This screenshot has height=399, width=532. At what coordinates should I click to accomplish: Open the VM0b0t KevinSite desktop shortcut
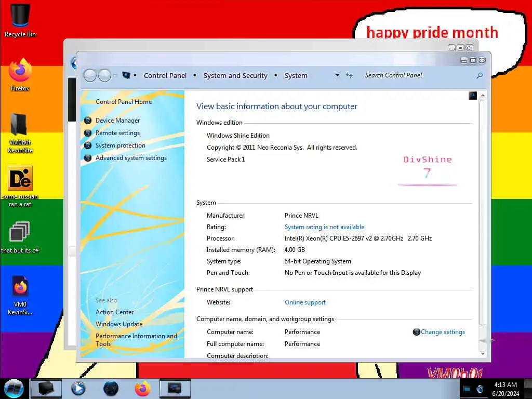point(20,133)
